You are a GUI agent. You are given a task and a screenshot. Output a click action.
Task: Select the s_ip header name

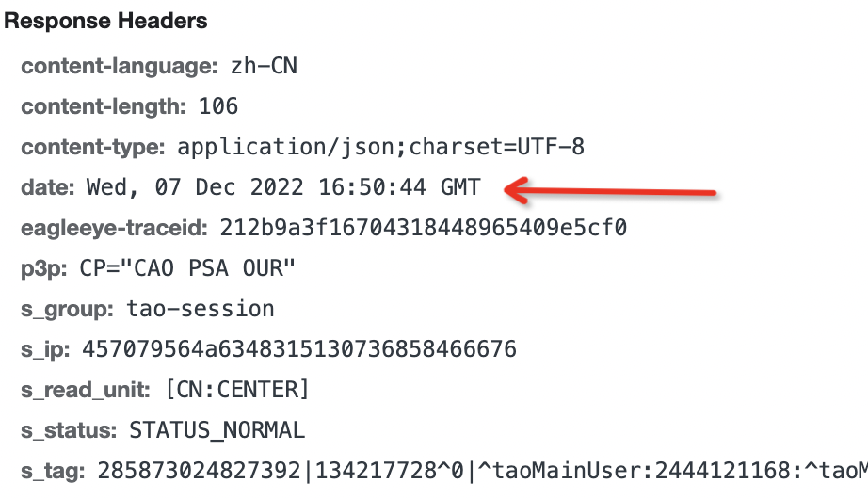coord(46,350)
